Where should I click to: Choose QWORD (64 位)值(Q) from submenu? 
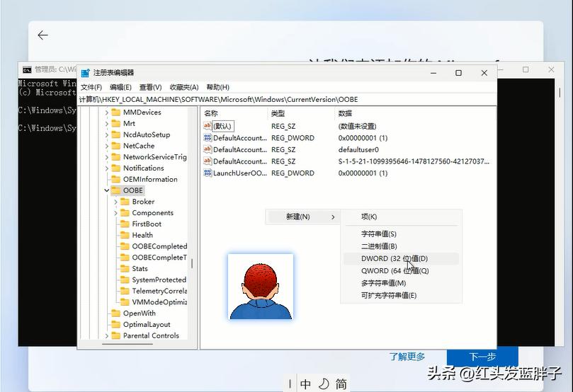401,271
